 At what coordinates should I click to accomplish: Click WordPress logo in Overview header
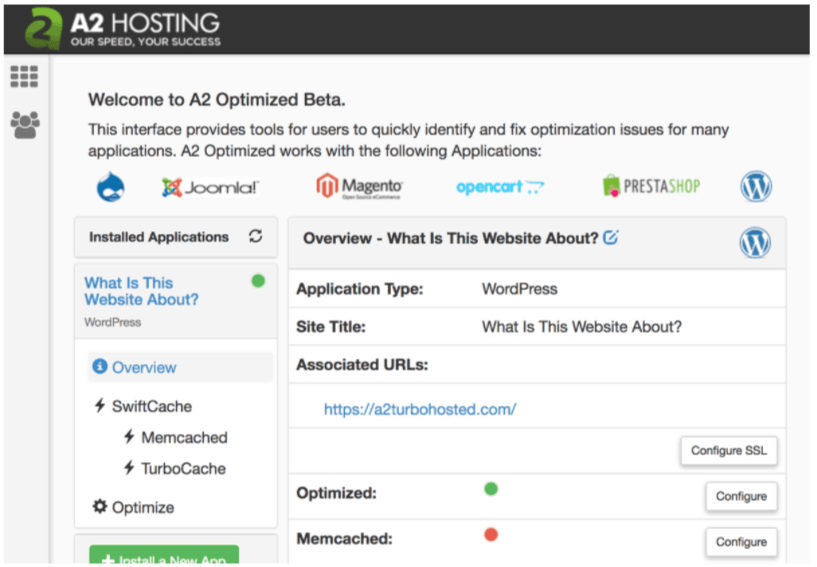pyautogui.click(x=755, y=242)
